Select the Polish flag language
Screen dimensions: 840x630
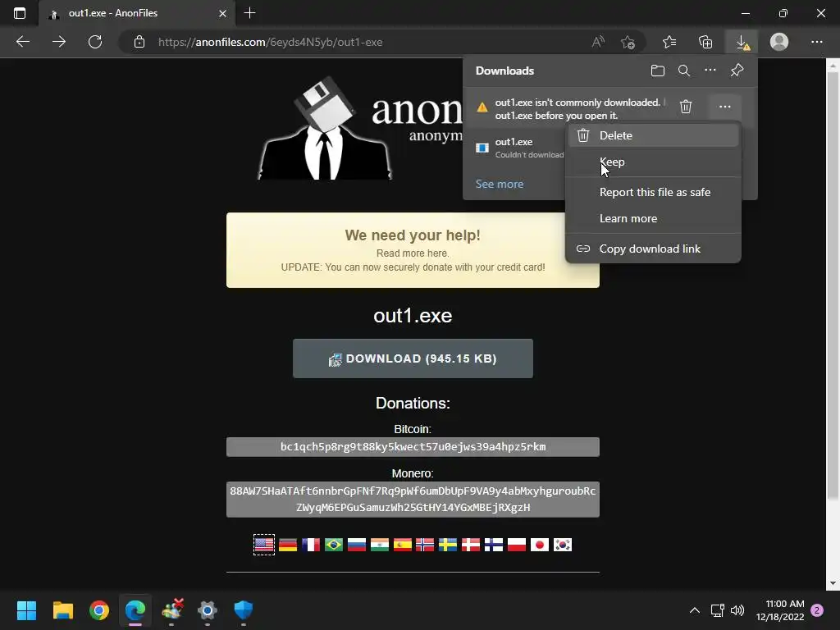point(517,545)
